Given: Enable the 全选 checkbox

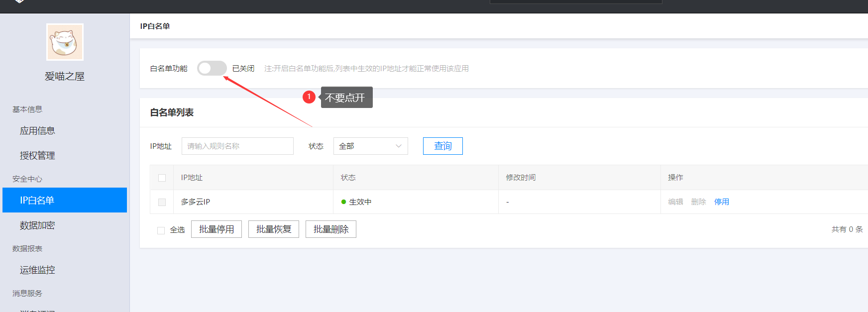Looking at the screenshot, I should 161,230.
